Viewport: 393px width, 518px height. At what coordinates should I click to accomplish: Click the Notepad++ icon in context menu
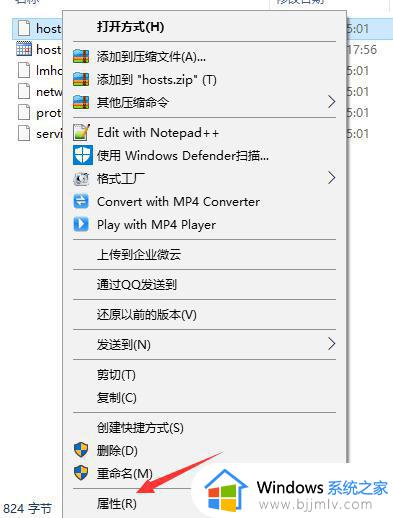(81, 132)
